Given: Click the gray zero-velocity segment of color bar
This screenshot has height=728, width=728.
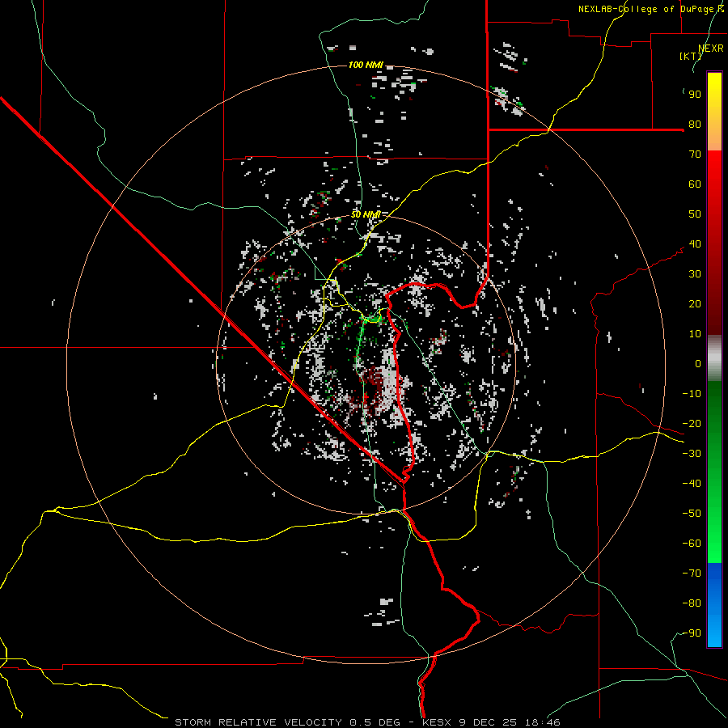Looking at the screenshot, I should coord(714,358).
